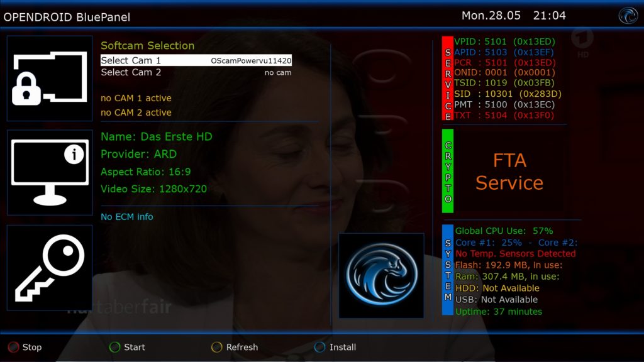644x362 pixels.
Task: Open the key icon panel
Action: point(50,268)
